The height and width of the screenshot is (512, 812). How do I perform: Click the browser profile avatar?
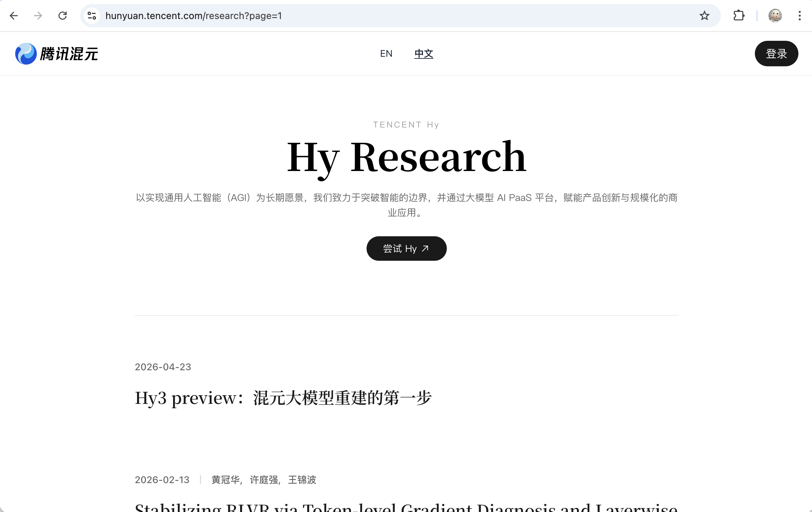tap(775, 16)
